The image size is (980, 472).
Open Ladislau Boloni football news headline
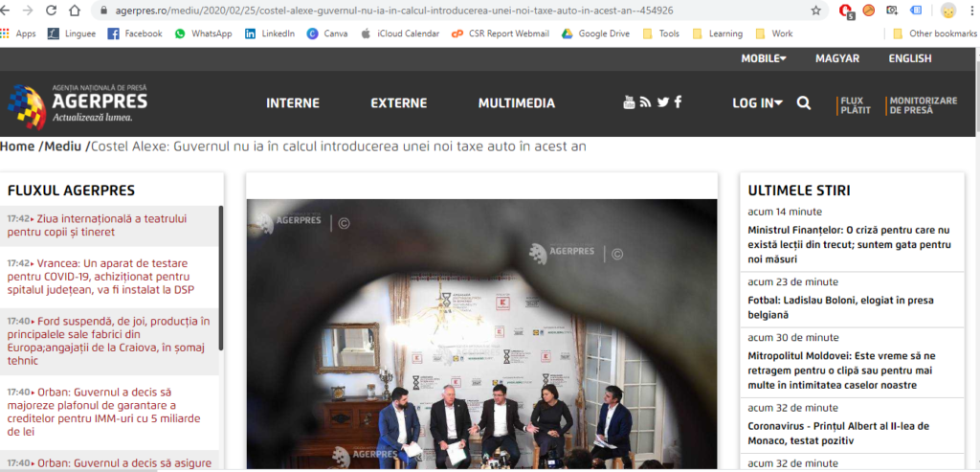tap(840, 307)
